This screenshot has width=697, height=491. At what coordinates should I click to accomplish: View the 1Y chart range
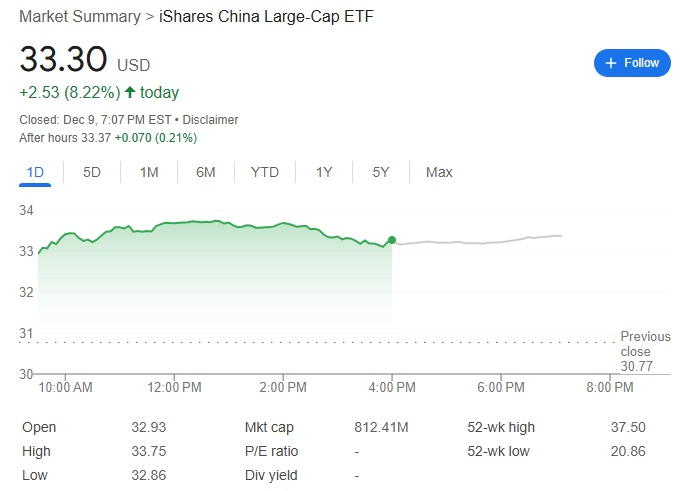point(324,172)
